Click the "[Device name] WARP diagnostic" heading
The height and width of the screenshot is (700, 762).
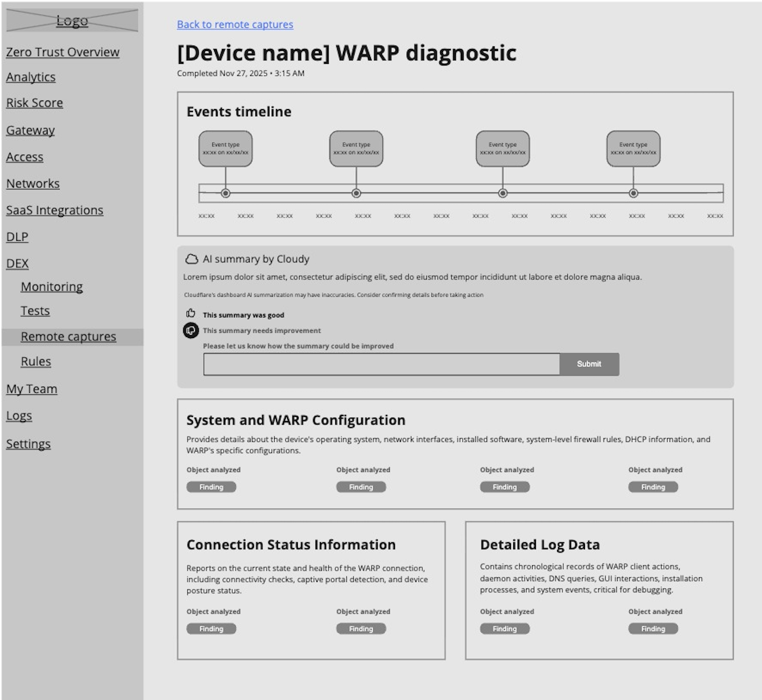click(347, 53)
